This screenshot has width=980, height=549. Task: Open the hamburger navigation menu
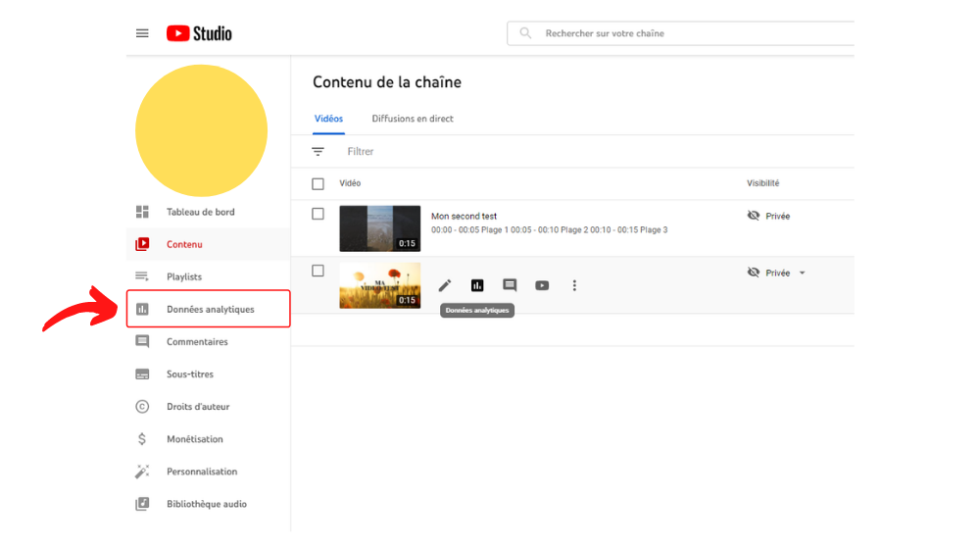coord(142,33)
